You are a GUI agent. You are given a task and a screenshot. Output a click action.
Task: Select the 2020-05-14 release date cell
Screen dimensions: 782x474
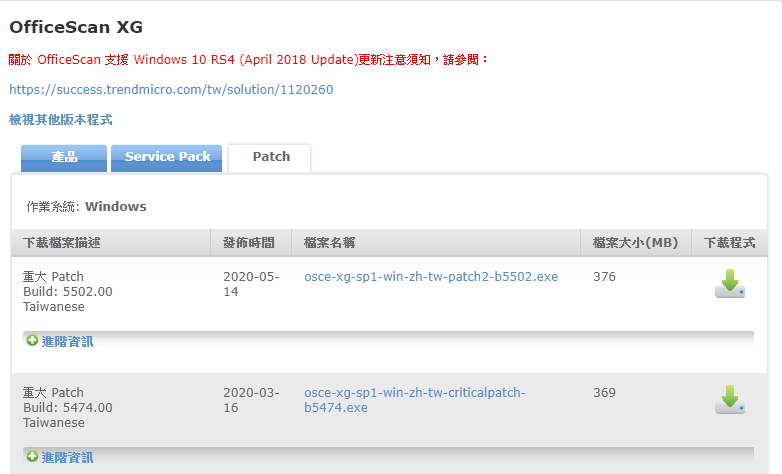(251, 284)
